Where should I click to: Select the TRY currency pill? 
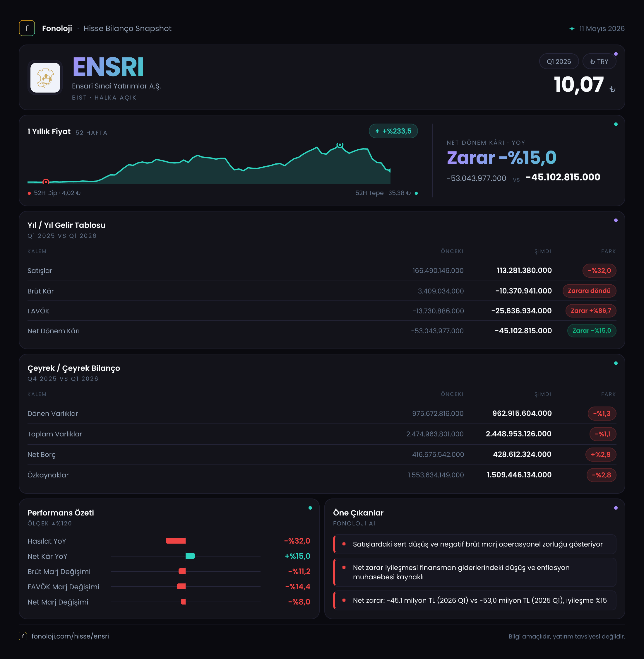[599, 62]
